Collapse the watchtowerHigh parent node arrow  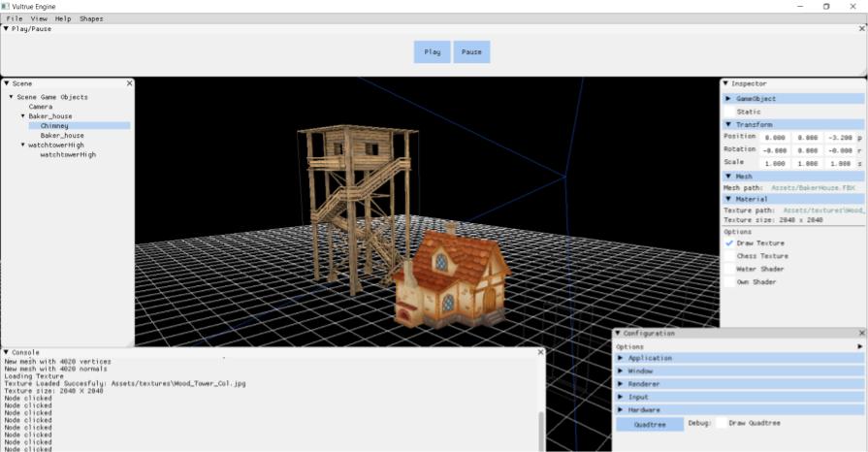(x=22, y=145)
